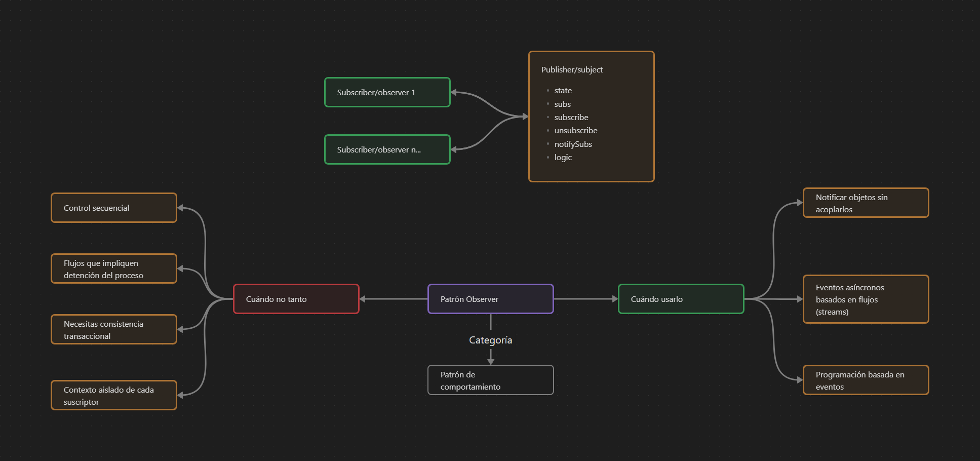Select the Necesitas consistencia transaccional card

113,329
